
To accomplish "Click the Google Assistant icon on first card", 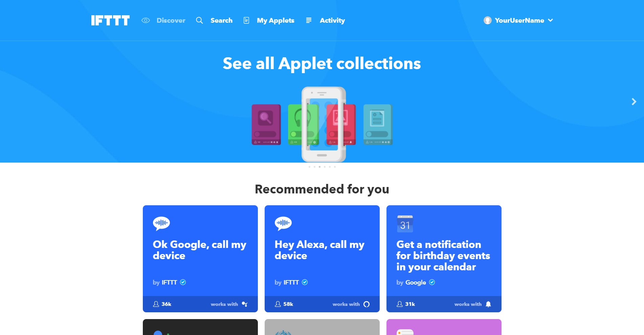I will coord(245,304).
